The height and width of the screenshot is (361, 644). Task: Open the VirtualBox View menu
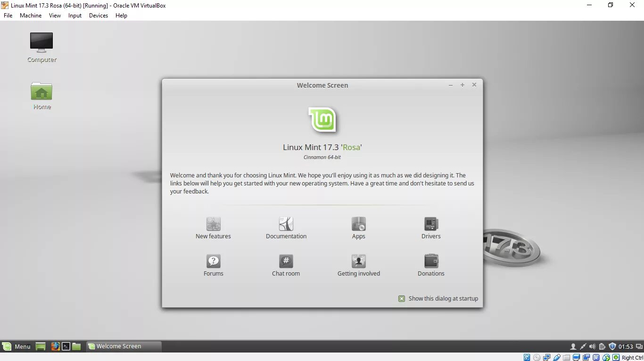click(55, 16)
